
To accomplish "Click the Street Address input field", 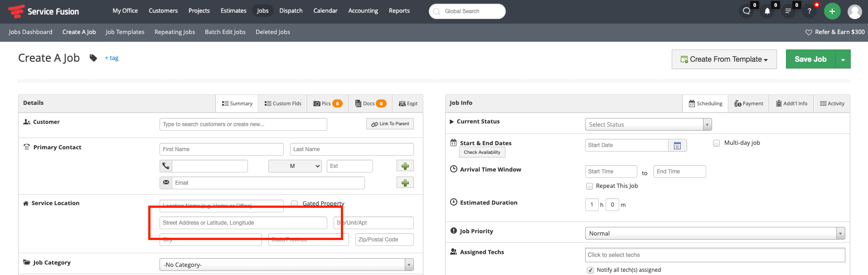I will click(x=243, y=223).
